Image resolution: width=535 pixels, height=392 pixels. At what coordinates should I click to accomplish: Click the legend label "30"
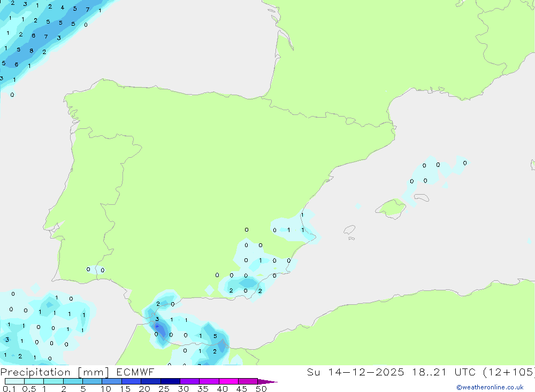(183, 389)
